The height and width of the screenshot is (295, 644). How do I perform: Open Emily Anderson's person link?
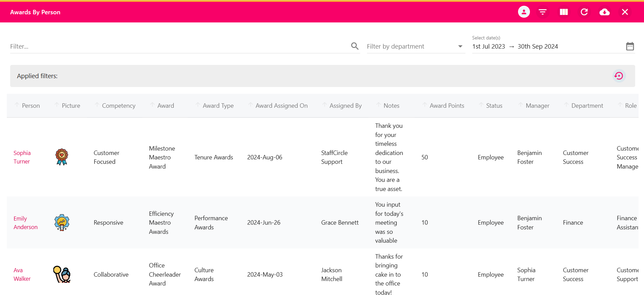25,223
